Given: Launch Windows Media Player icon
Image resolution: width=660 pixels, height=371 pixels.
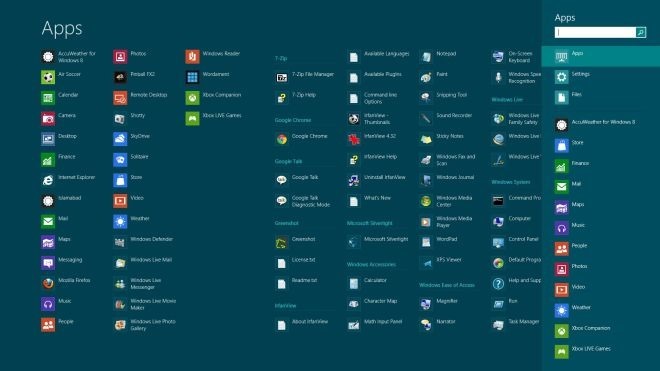Looking at the screenshot, I should coord(426,222).
